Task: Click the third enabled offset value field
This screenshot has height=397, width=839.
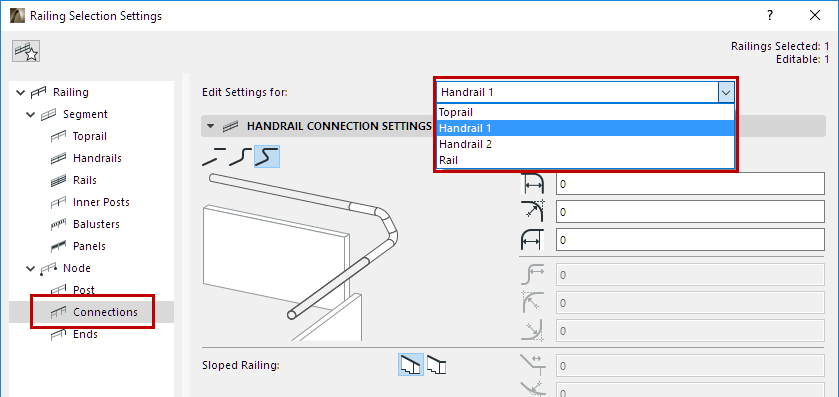Action: point(690,240)
